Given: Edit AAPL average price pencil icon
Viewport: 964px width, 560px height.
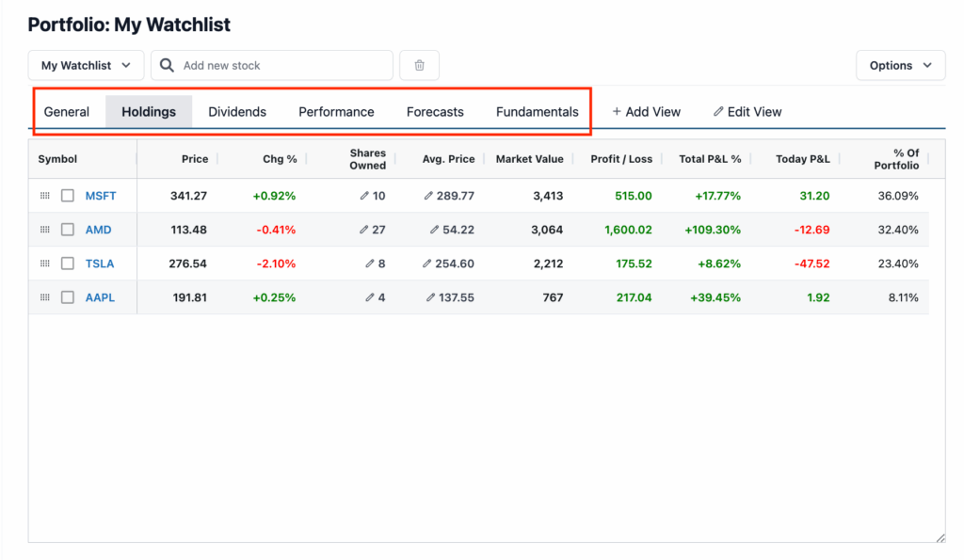Looking at the screenshot, I should coord(430,297).
